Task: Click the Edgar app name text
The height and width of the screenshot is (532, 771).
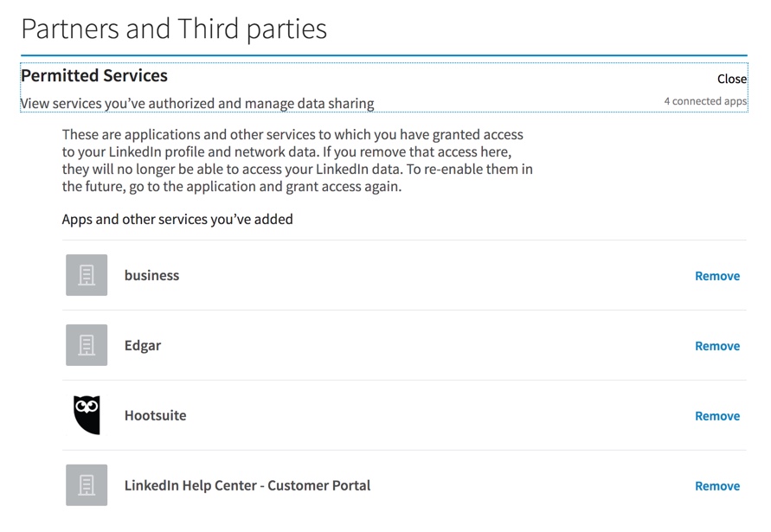Action: coord(142,344)
